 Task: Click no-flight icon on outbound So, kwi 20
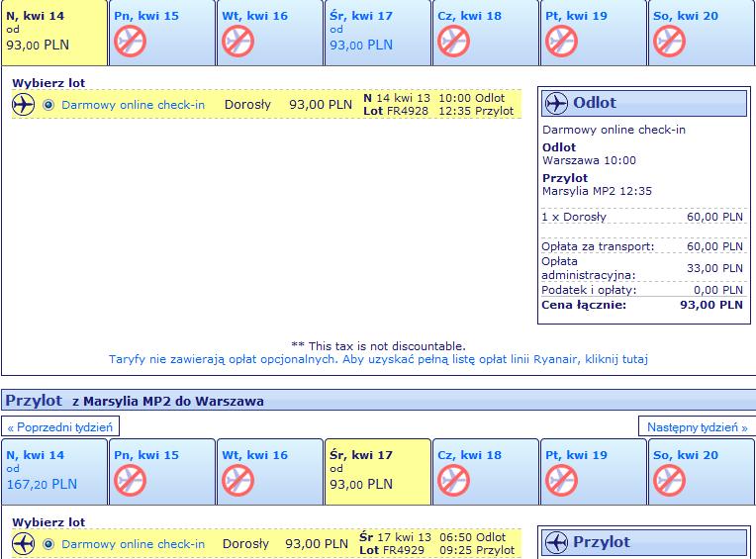[670, 42]
